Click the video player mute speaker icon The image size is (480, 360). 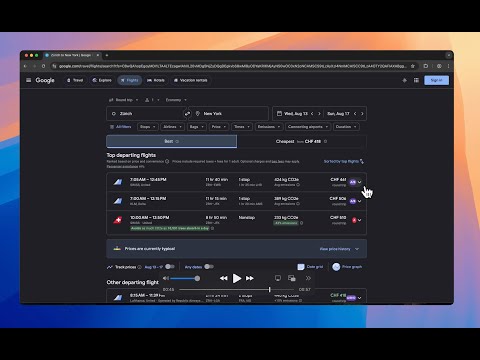click(166, 278)
